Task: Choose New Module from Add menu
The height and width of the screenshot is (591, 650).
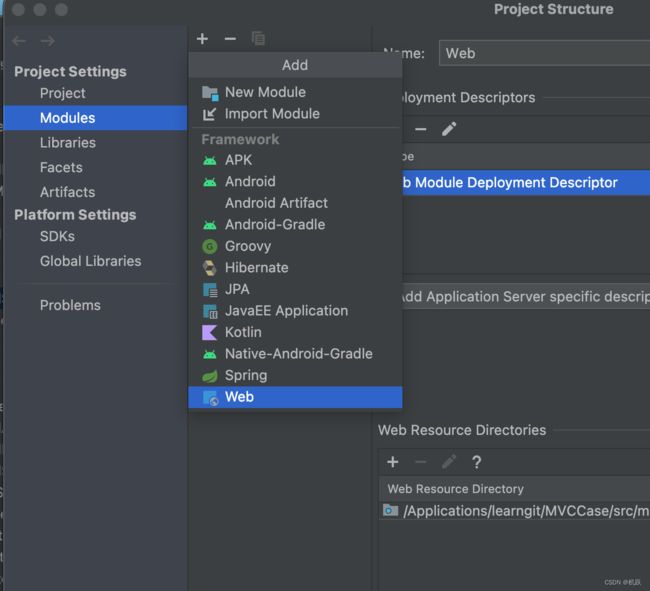Action: [295, 92]
